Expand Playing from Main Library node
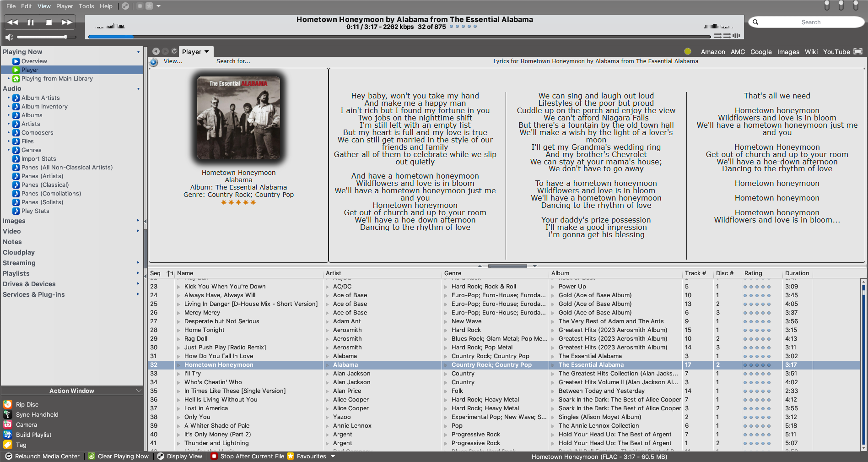The height and width of the screenshot is (462, 868). pos(8,78)
